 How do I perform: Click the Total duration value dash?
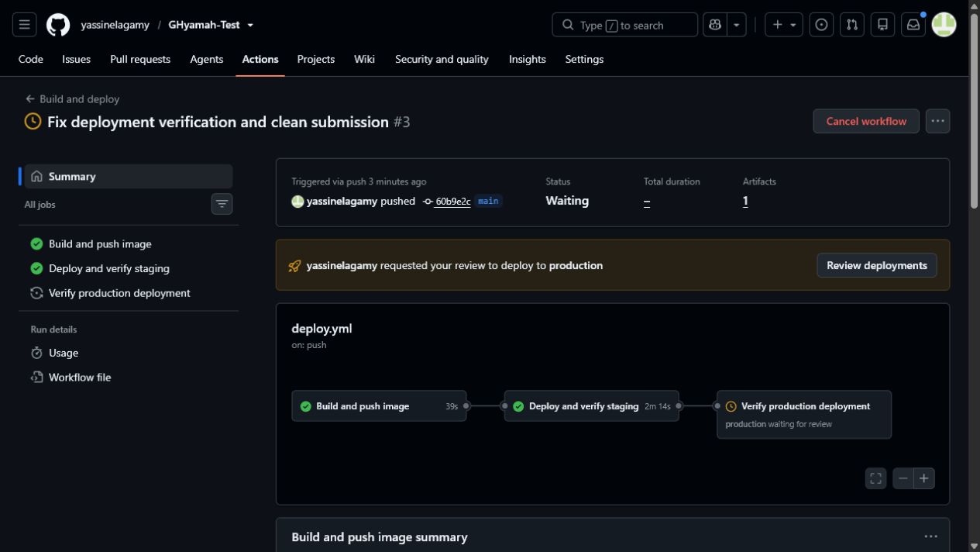(647, 202)
